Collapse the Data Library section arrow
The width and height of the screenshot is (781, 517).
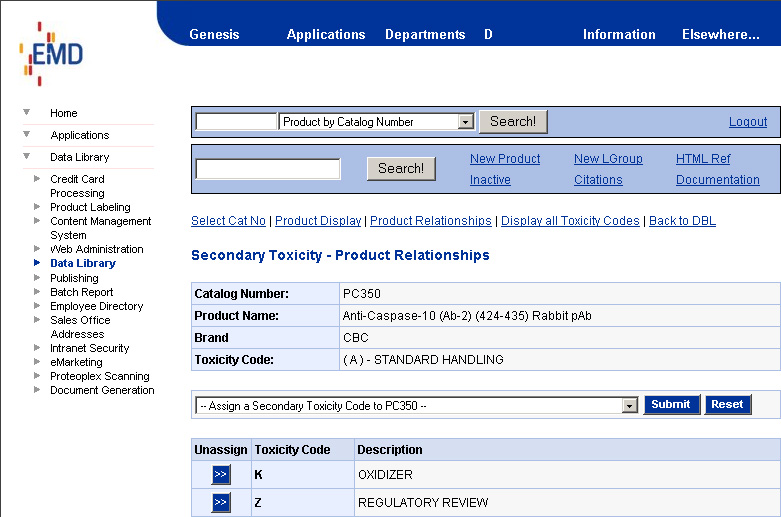point(27,157)
